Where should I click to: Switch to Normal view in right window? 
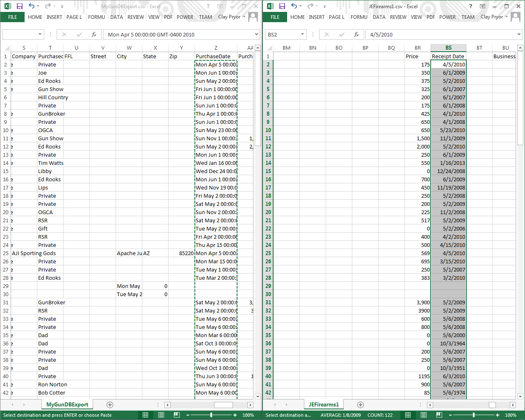pyautogui.click(x=408, y=415)
